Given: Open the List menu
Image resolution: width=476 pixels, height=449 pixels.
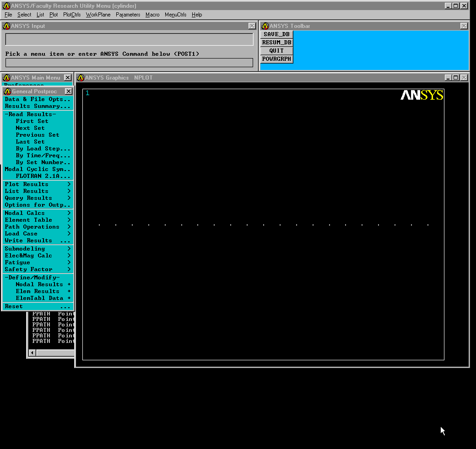Looking at the screenshot, I should point(40,15).
